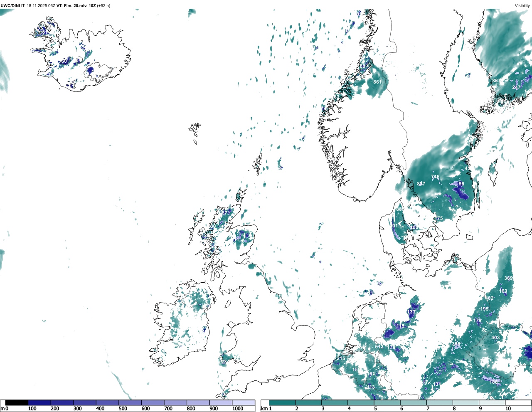
Task: Select the "215" value near the Belgian coast
Action: pyautogui.click(x=341, y=358)
